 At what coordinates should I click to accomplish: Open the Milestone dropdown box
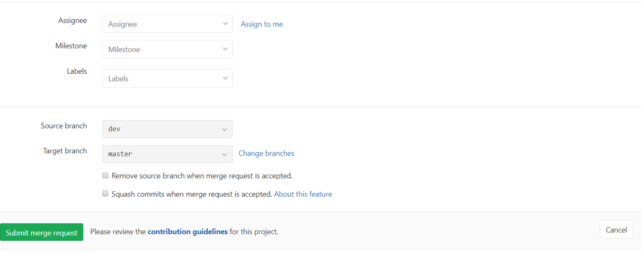161,49
